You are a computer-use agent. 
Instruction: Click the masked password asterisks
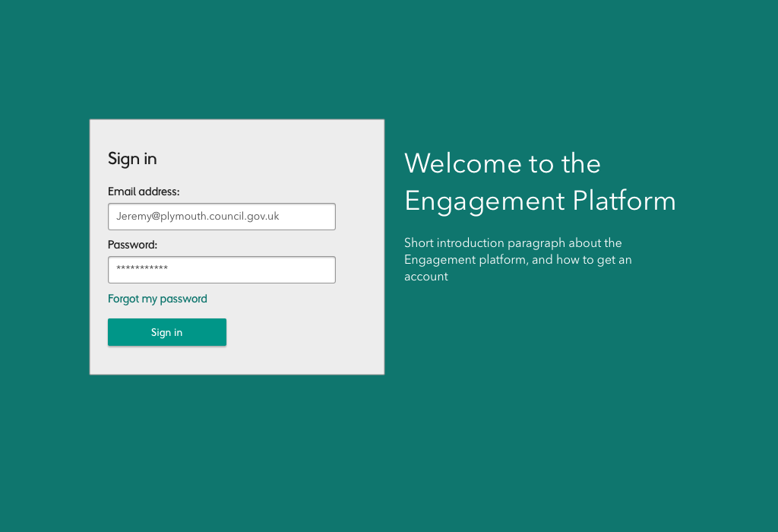(142, 270)
